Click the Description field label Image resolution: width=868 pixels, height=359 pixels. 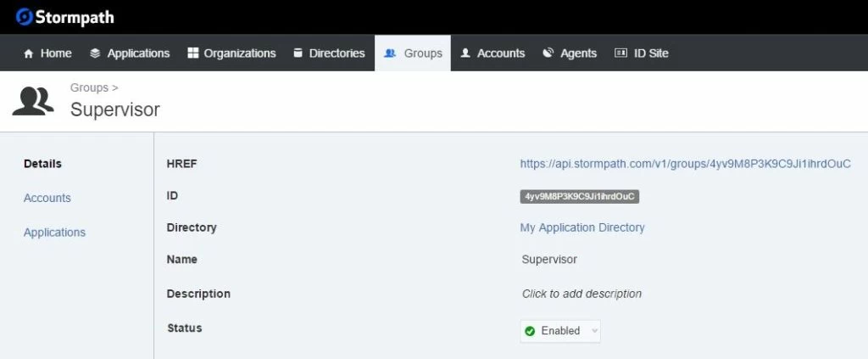coord(198,294)
